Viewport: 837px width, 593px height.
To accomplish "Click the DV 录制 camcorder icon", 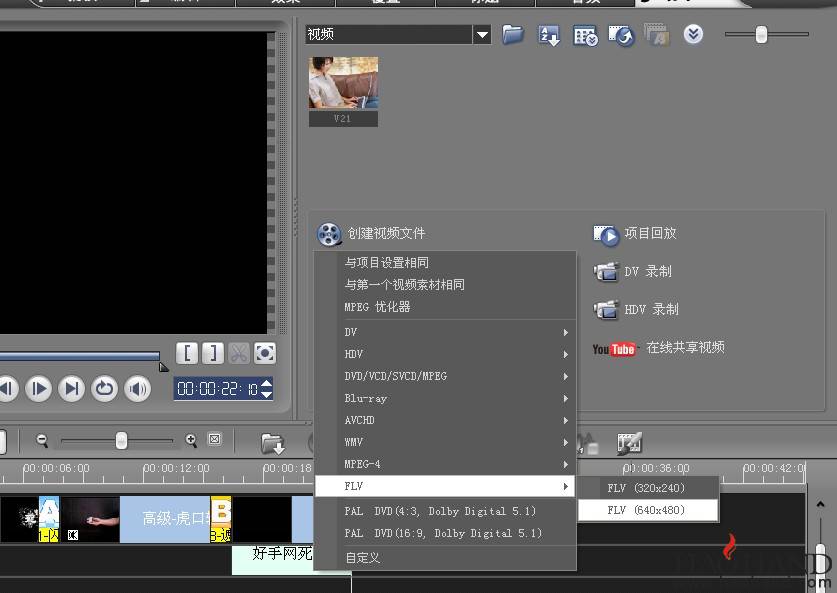I will click(x=606, y=272).
